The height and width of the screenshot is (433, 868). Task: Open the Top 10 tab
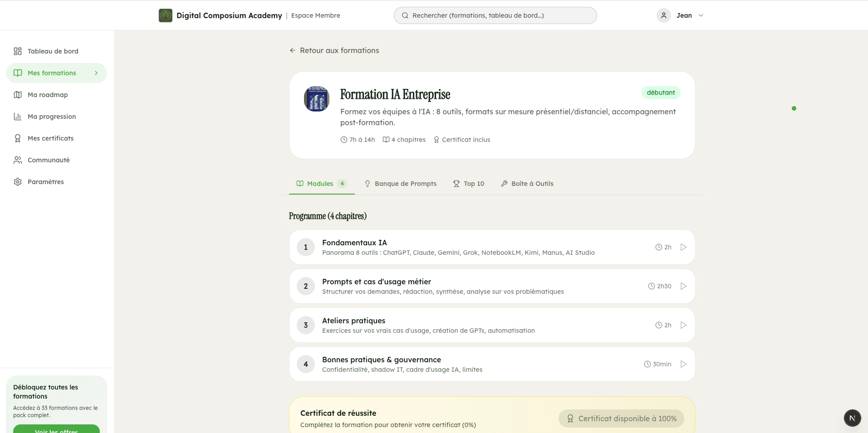click(x=469, y=184)
